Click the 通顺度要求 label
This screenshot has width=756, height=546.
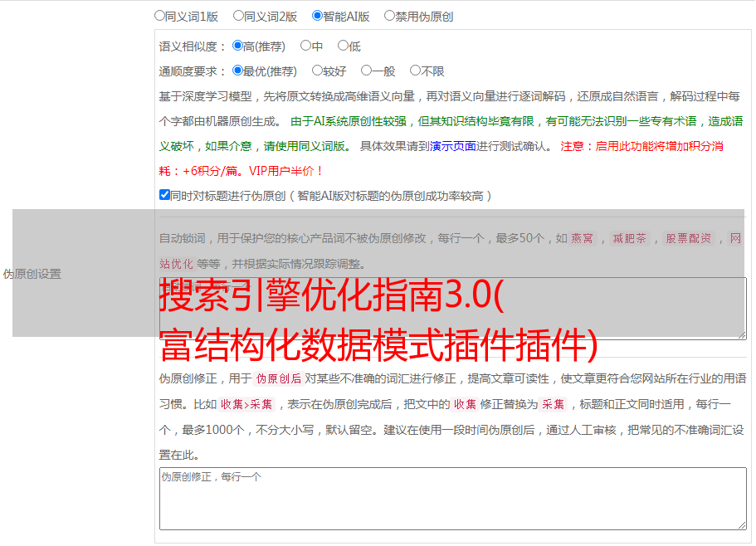pyautogui.click(x=193, y=71)
